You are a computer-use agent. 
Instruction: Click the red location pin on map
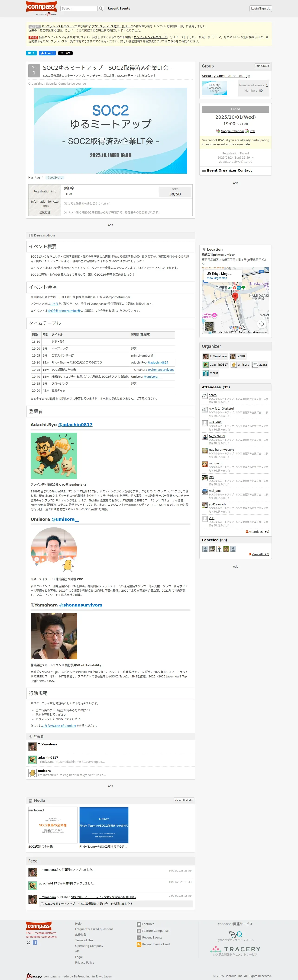pos(236,297)
